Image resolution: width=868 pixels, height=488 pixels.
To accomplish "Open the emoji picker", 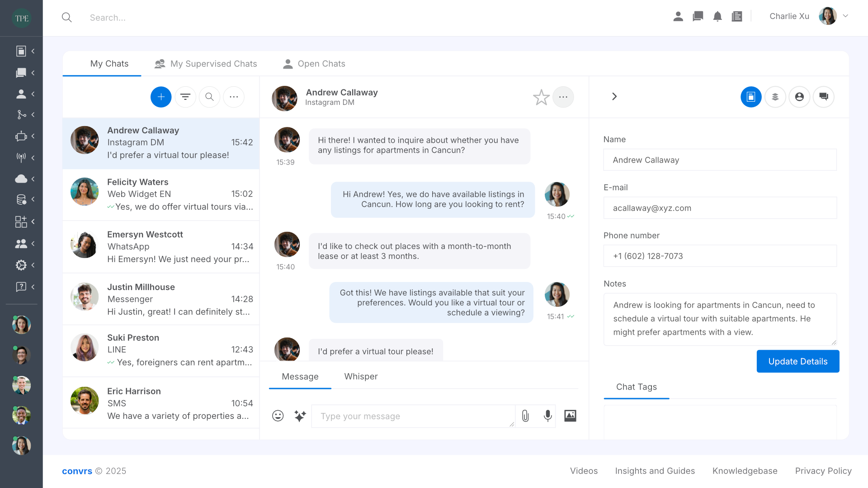I will point(278,416).
